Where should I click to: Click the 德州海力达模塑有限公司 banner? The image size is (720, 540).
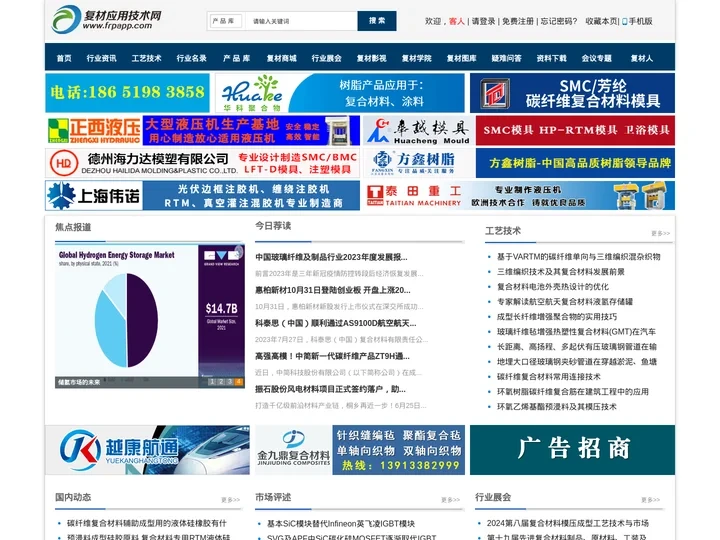point(202,163)
